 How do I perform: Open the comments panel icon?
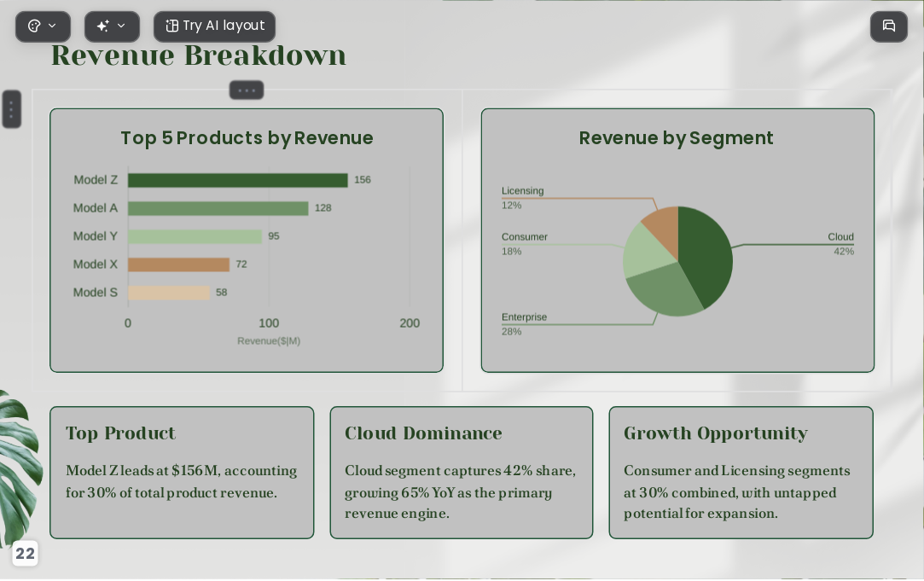point(889,26)
